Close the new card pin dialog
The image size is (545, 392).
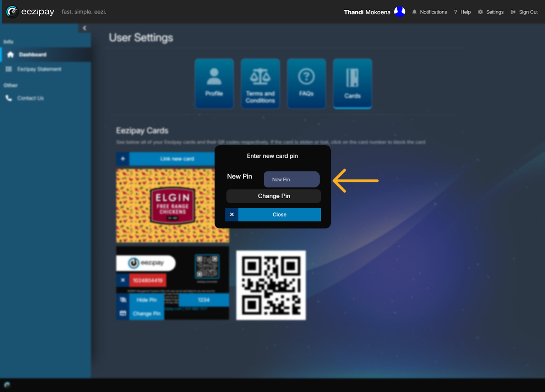pos(279,215)
